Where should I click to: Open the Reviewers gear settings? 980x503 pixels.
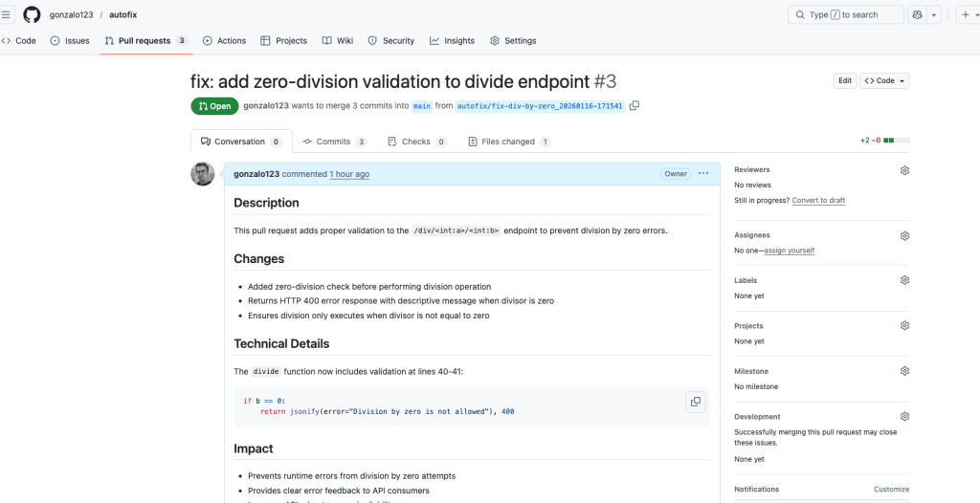point(904,170)
